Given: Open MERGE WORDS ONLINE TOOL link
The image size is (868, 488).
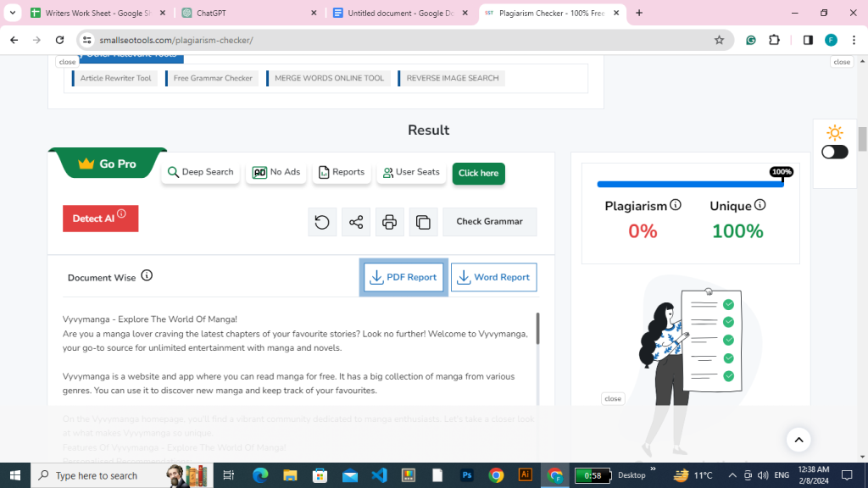Looking at the screenshot, I should click(x=329, y=78).
